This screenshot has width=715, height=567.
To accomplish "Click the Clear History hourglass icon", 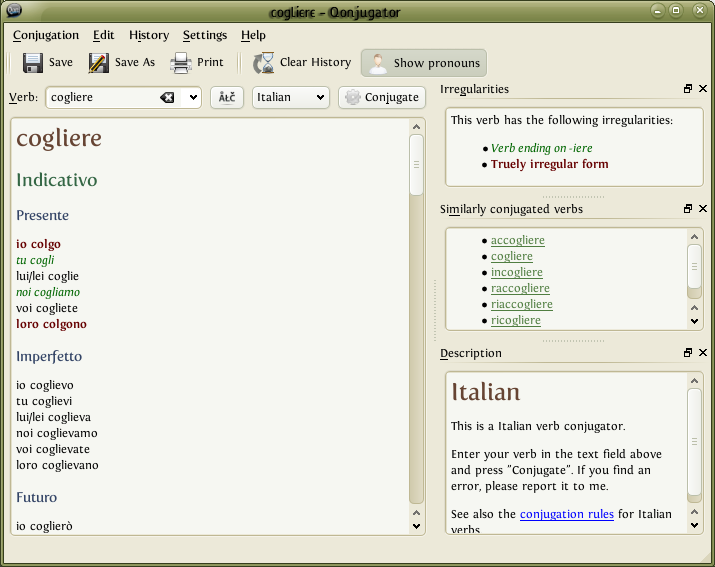I will pos(264,63).
